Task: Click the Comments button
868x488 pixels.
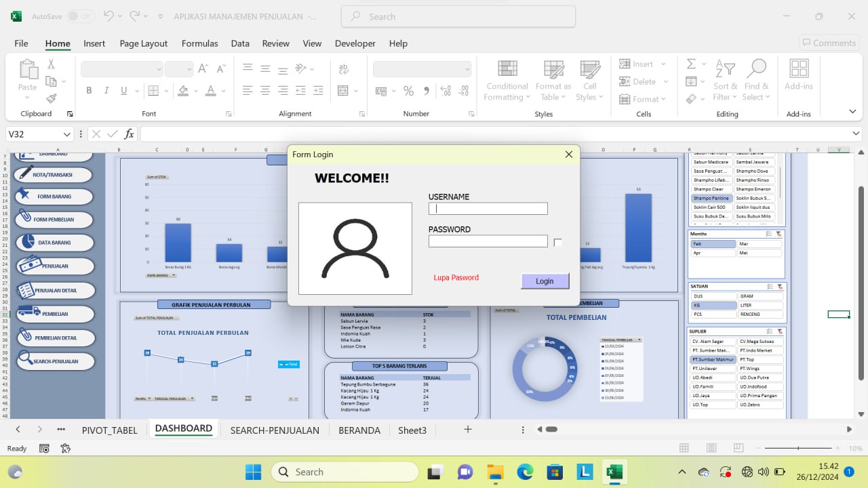Action: tap(829, 43)
